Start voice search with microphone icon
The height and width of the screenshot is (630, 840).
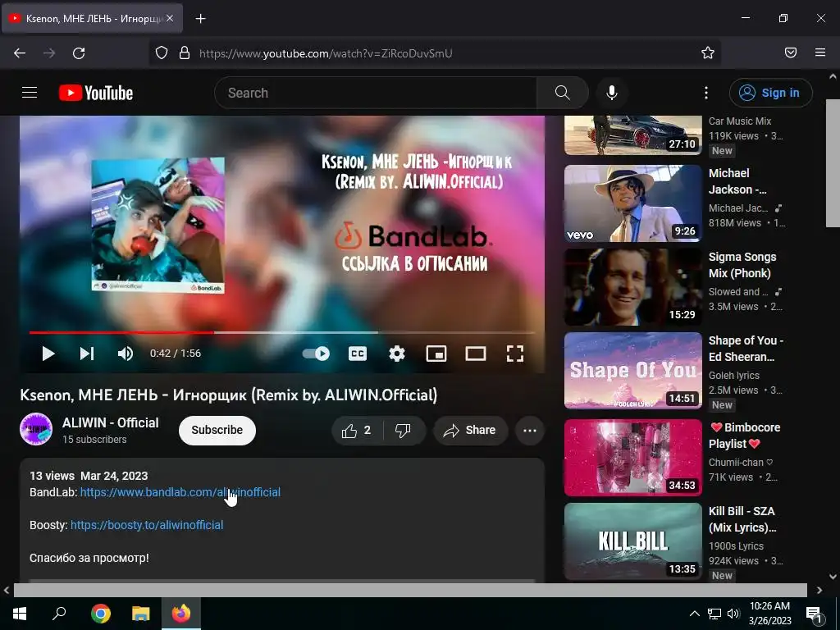612,93
